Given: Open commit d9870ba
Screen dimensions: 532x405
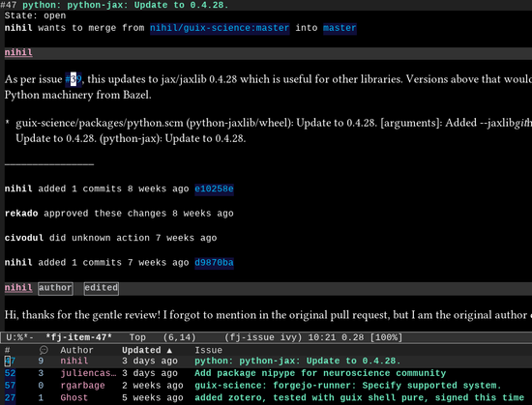Looking at the screenshot, I should click(x=214, y=263).
